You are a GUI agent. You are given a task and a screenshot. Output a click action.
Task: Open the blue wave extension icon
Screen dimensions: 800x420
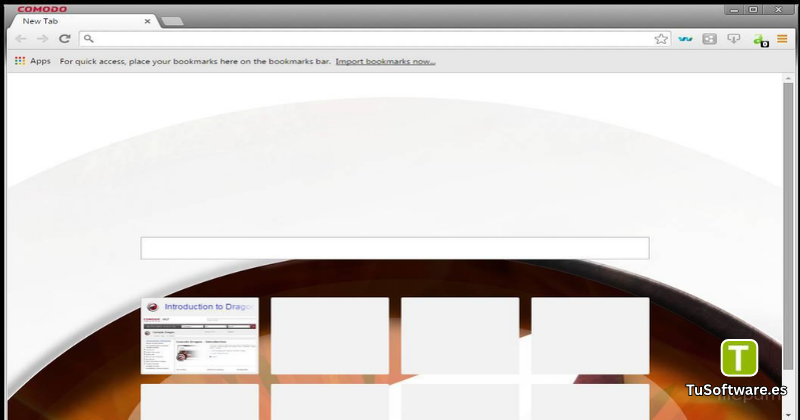[685, 39]
